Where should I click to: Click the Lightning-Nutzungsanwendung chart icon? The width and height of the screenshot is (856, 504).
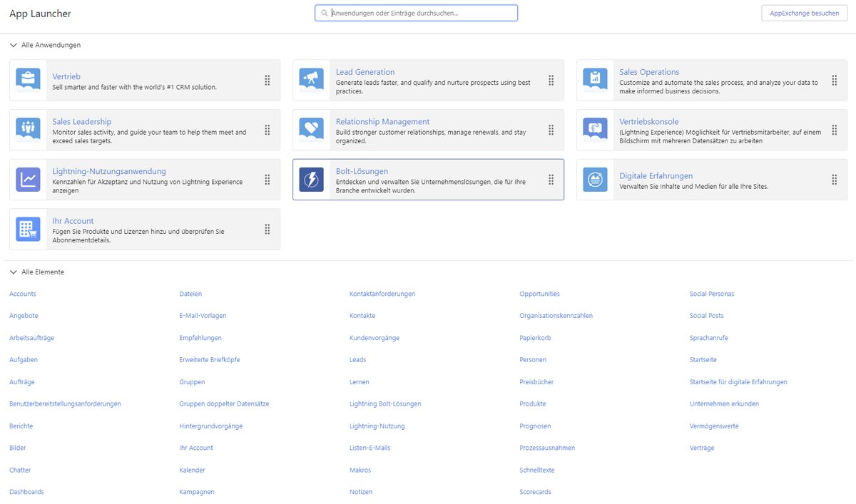(x=28, y=180)
